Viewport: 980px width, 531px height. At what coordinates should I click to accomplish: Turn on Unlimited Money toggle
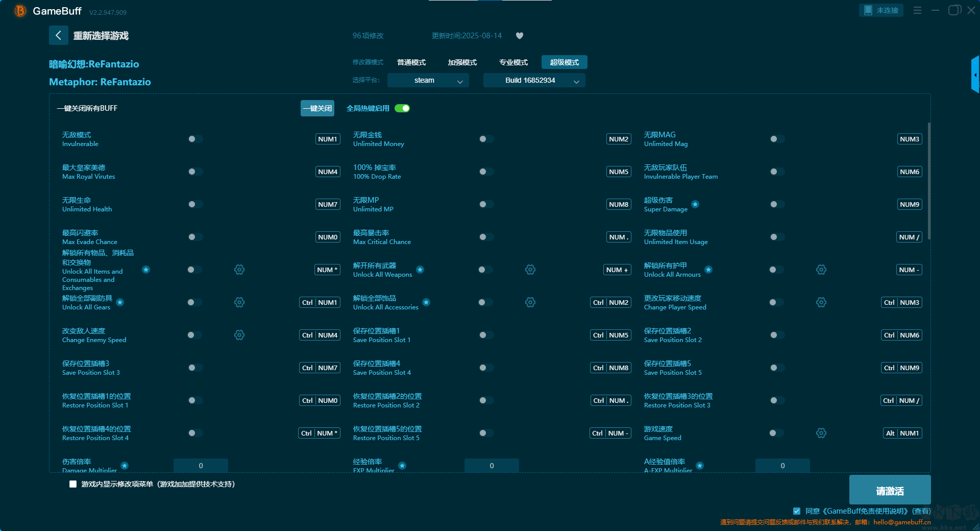click(486, 139)
